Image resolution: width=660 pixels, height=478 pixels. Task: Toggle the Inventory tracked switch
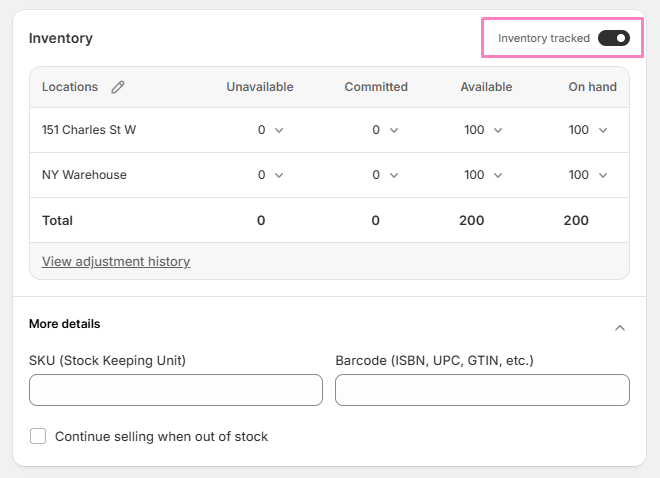(613, 38)
